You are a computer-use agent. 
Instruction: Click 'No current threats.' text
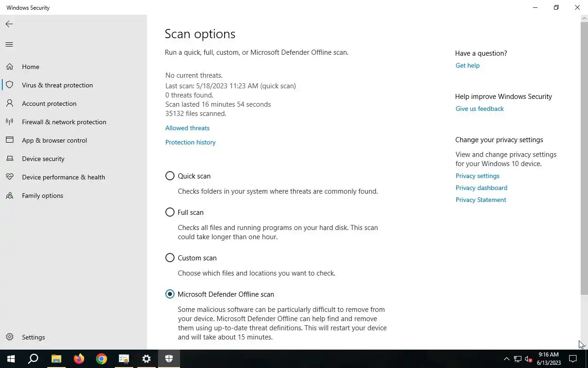(194, 75)
